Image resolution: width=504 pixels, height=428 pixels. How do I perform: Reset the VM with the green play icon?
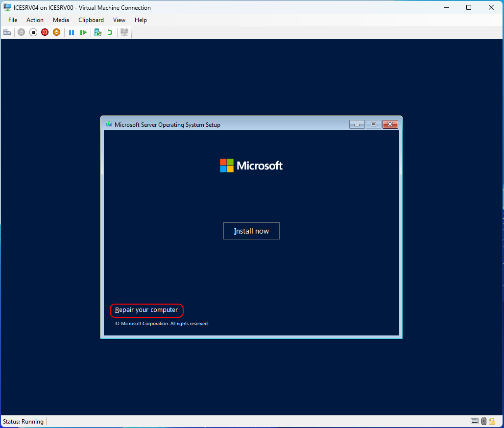tap(83, 32)
